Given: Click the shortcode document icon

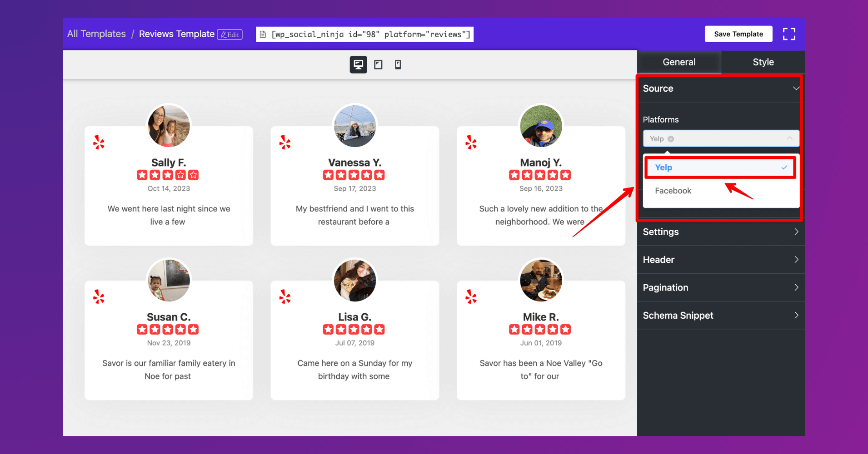Looking at the screenshot, I should 263,34.
